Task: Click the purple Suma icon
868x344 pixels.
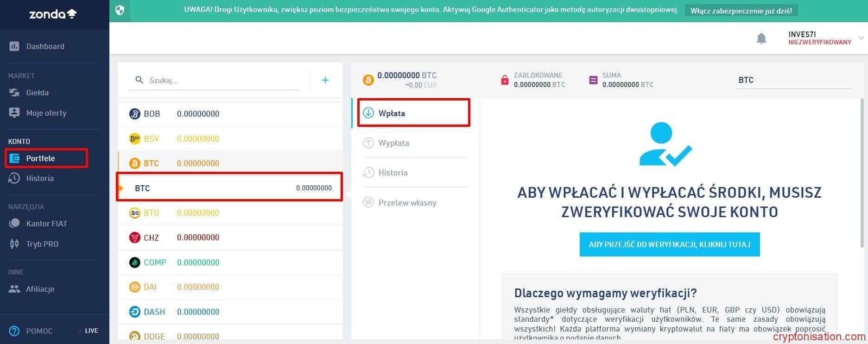Action: tap(593, 80)
